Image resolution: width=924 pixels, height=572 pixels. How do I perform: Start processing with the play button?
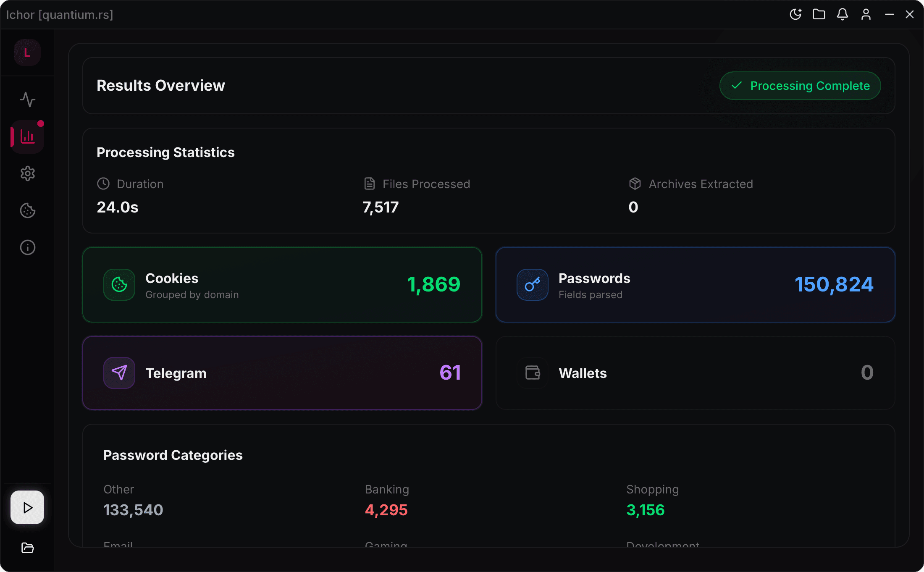point(27,507)
